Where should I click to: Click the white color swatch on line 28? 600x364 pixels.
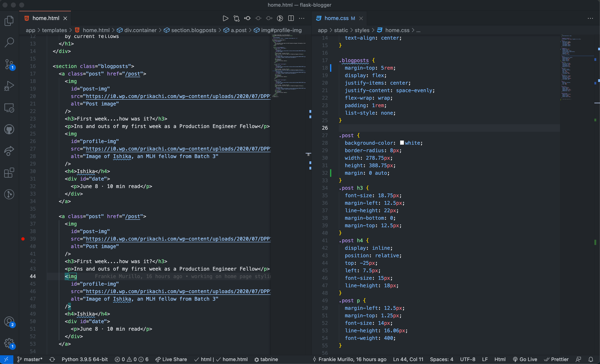402,143
